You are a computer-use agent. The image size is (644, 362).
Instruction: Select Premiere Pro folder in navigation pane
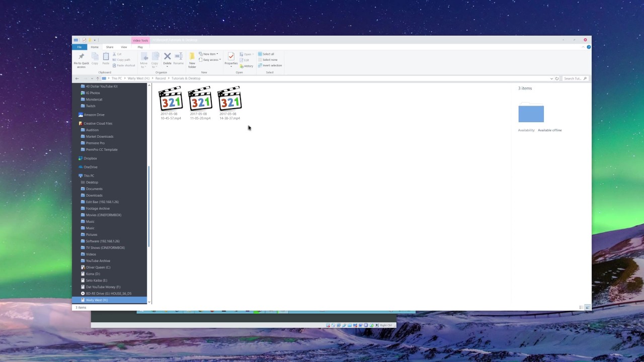[x=95, y=143]
